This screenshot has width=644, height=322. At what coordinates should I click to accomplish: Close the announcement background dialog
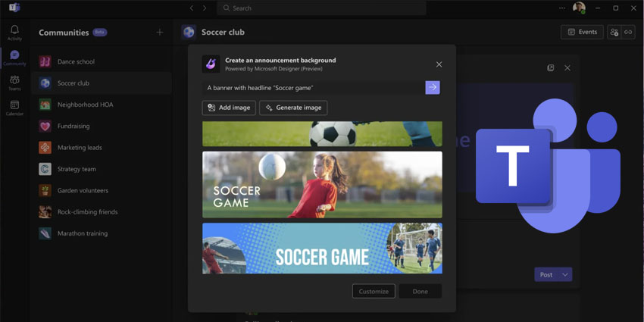[x=439, y=64]
